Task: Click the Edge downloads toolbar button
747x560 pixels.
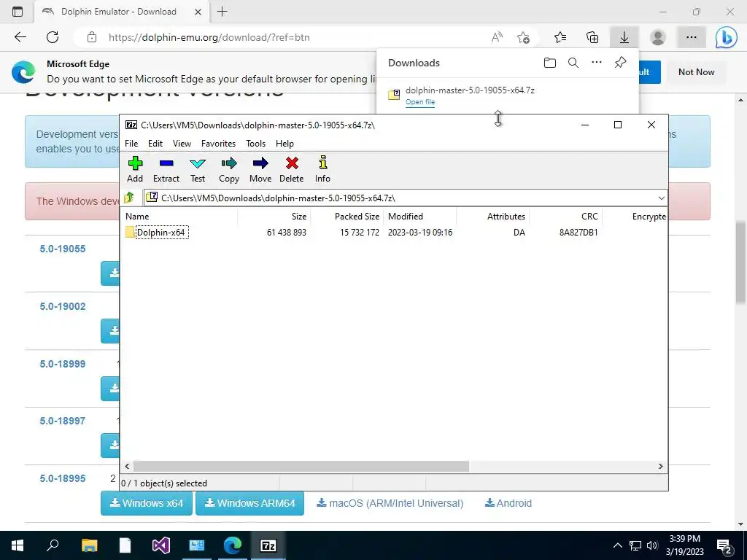Action: (x=624, y=37)
